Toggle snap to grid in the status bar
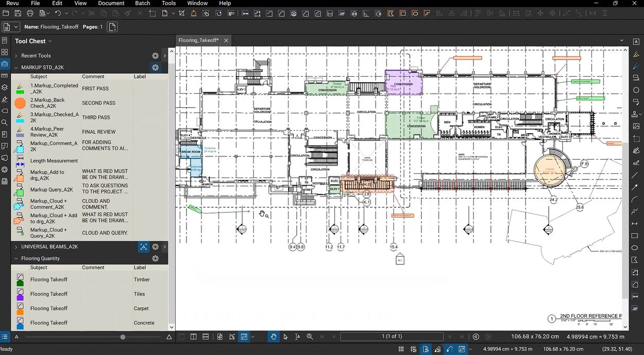Image resolution: width=644 pixels, height=355 pixels. [413, 349]
